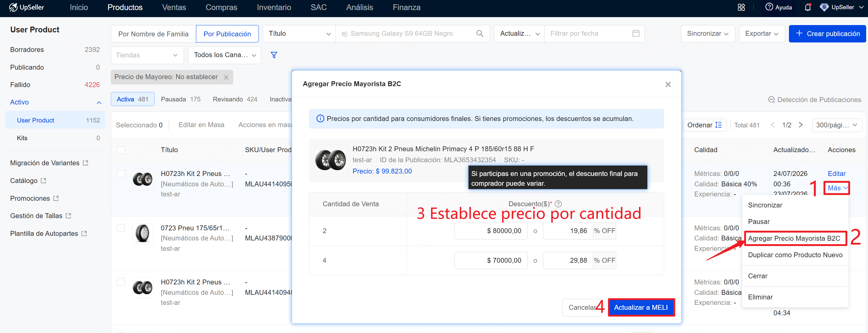Click Actualizar a MELI button

(x=641, y=307)
